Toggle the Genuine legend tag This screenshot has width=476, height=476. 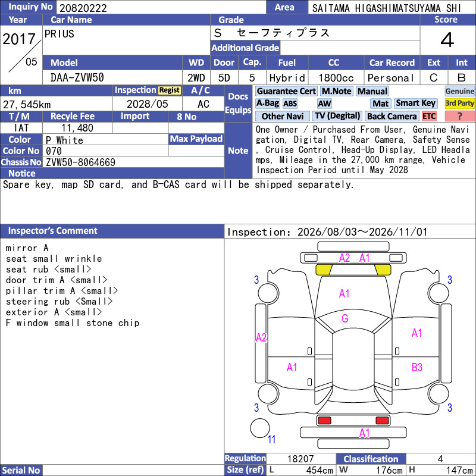[459, 91]
